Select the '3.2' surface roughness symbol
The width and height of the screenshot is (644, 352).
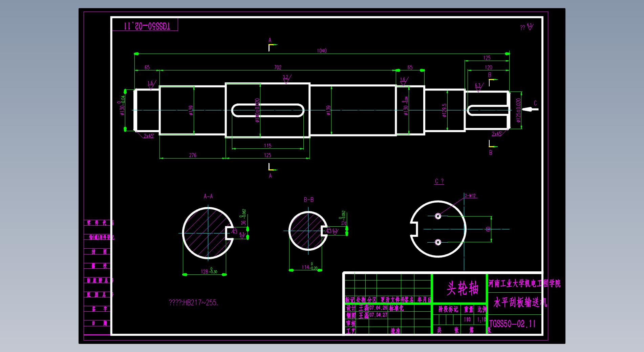[286, 79]
